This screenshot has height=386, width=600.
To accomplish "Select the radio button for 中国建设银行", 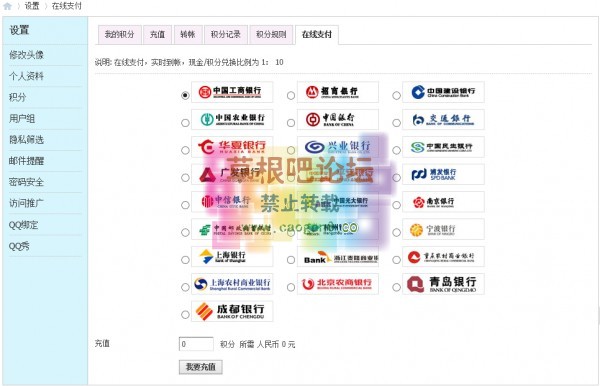I will click(x=396, y=95).
